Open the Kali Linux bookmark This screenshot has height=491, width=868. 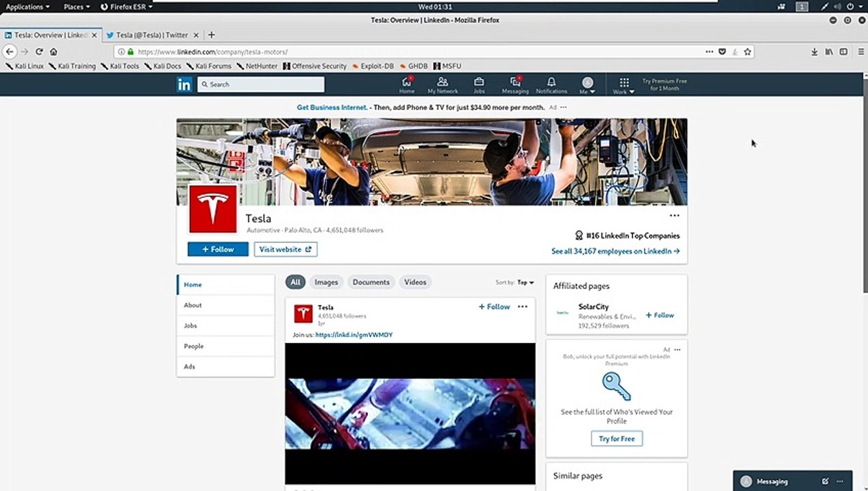click(x=24, y=66)
